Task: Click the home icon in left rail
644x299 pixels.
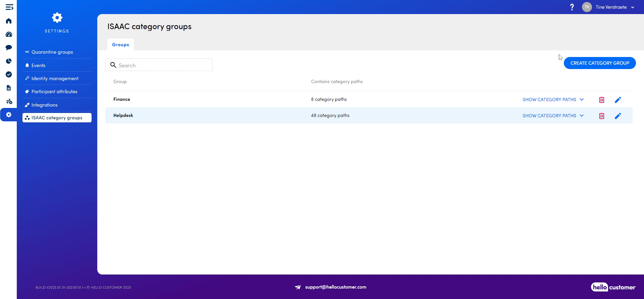Action: (9, 21)
